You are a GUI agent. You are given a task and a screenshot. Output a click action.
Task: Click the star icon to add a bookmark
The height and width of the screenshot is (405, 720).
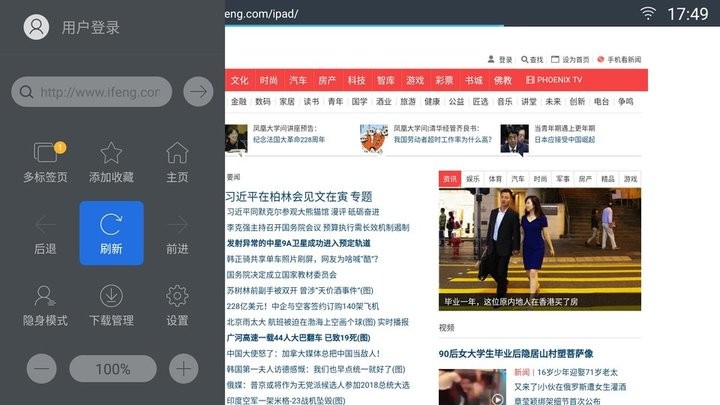point(111,155)
